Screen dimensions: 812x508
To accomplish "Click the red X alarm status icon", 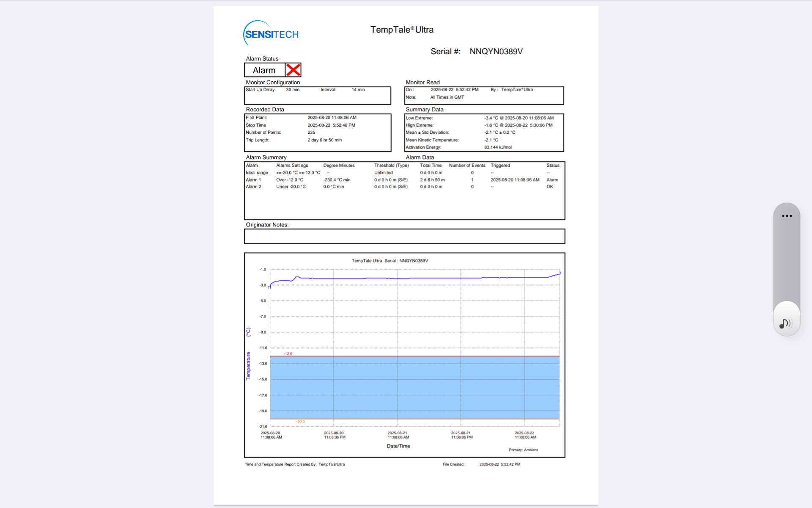I will pos(293,70).
